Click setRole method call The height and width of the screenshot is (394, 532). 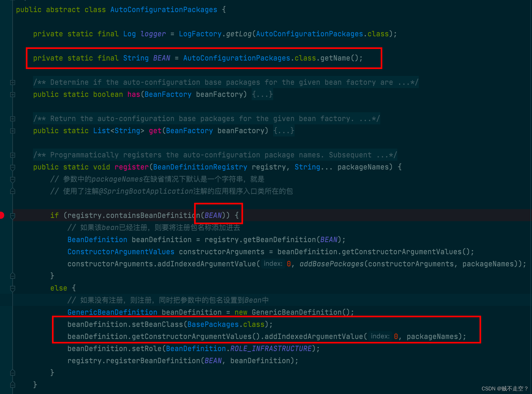tap(147, 349)
